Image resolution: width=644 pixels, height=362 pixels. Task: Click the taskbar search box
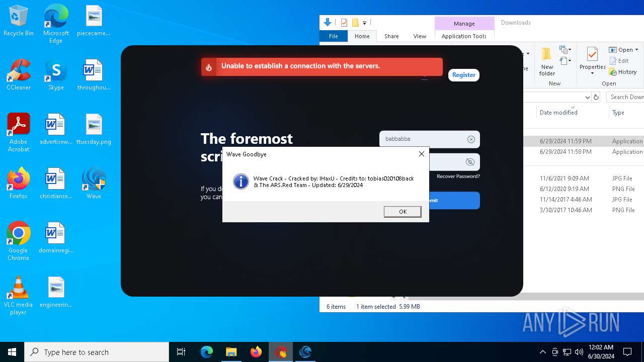(x=97, y=352)
